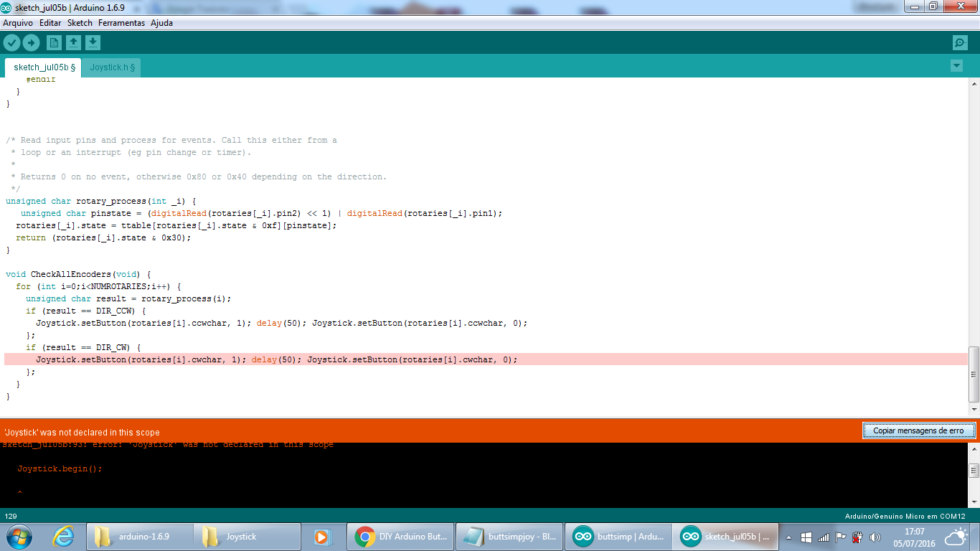Screen dimensions: 980x551
Task: Click the Copiar mensagens de erro button
Action: click(918, 430)
